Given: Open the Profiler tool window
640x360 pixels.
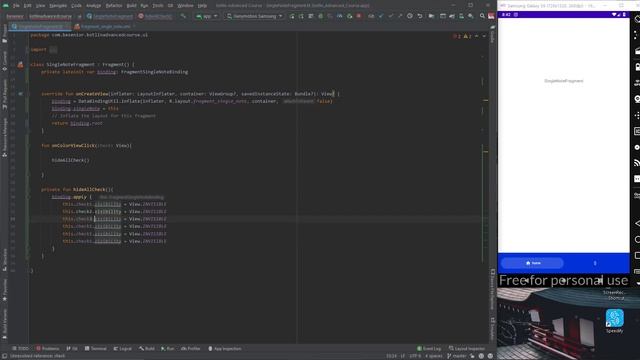Looking at the screenshot, I should pos(191,349).
